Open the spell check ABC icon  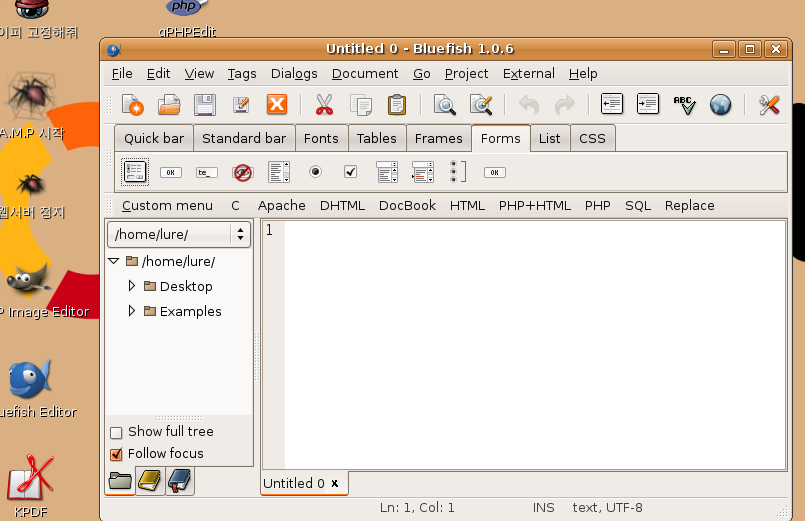tap(684, 104)
